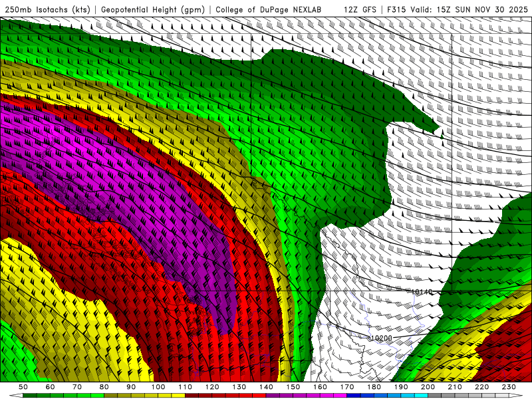Viewport: 532px width, 399px height.
Task: Click the left arrow tip of the color bar
Action: (15, 396)
